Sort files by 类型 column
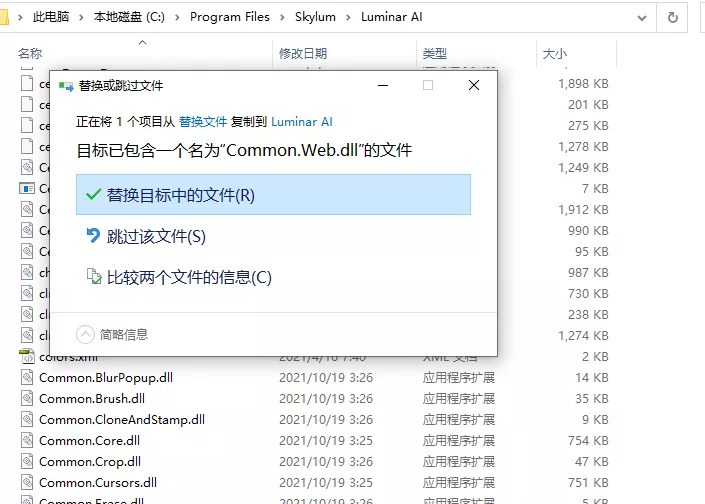This screenshot has width=705, height=504. click(x=434, y=54)
